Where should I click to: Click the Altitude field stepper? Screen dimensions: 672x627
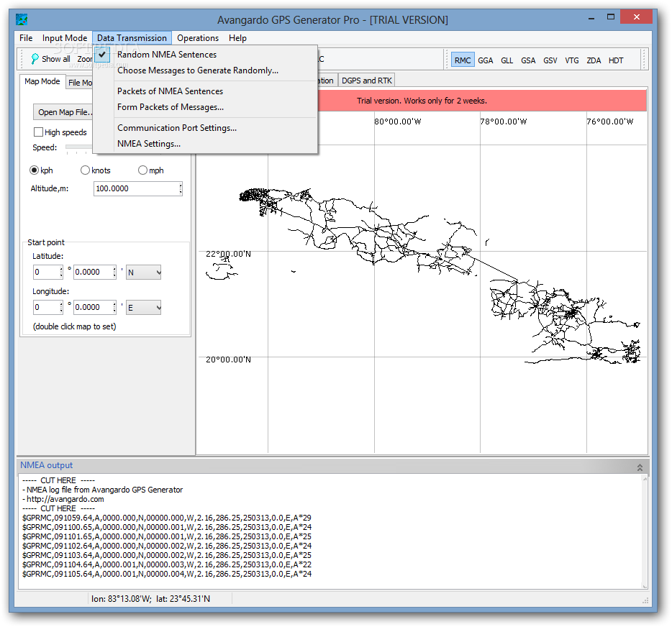pyautogui.click(x=181, y=188)
